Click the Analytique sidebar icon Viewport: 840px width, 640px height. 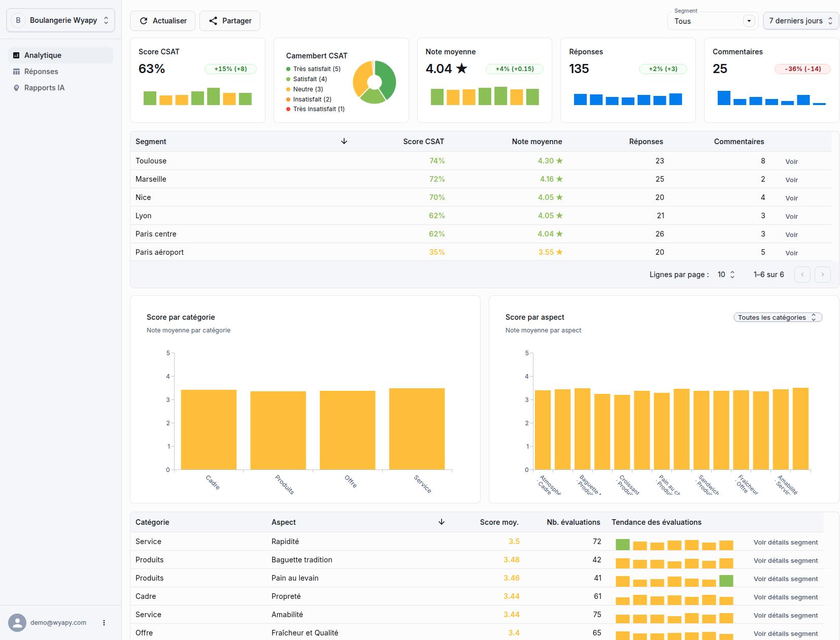[x=16, y=55]
